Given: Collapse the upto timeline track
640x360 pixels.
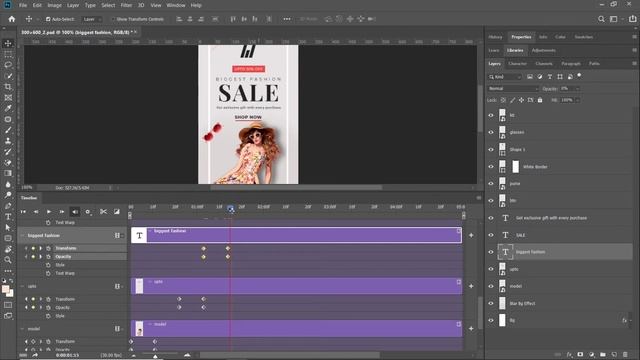Looking at the screenshot, I should pyautogui.click(x=22, y=287).
